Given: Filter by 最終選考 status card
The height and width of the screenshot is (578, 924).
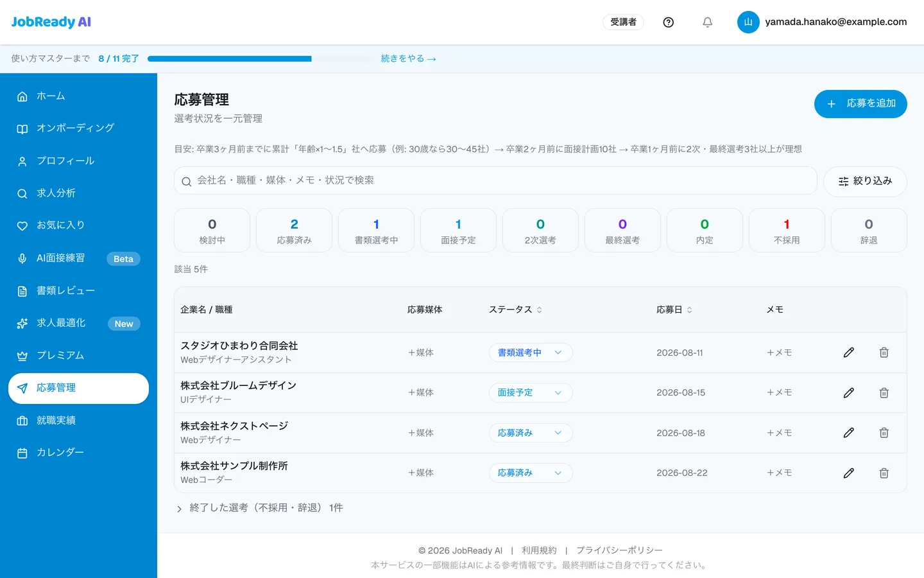Looking at the screenshot, I should pos(622,231).
